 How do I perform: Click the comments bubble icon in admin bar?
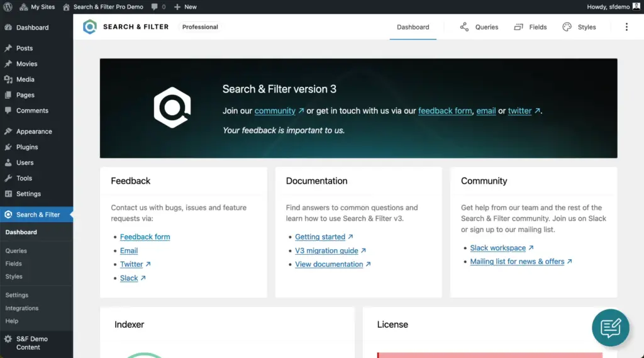tap(154, 6)
